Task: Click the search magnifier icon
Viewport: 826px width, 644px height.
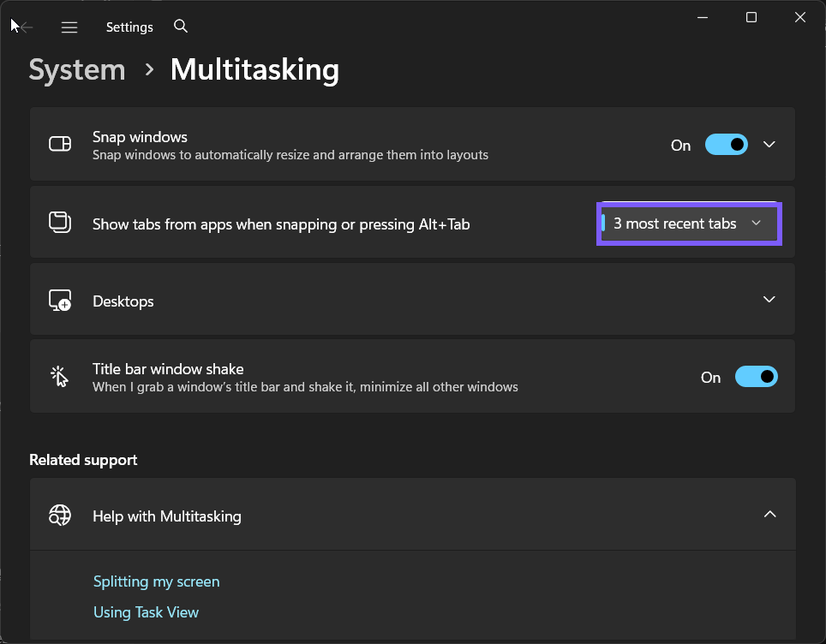Action: [x=181, y=26]
